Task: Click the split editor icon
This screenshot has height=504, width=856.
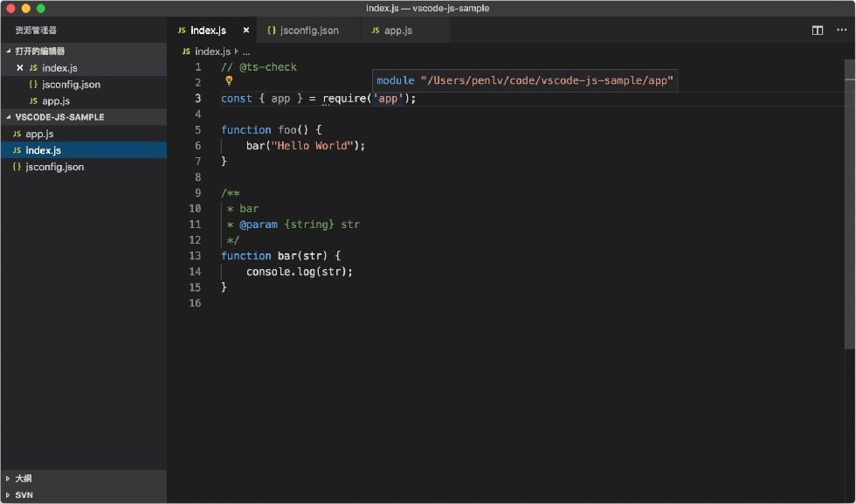Action: click(x=818, y=31)
